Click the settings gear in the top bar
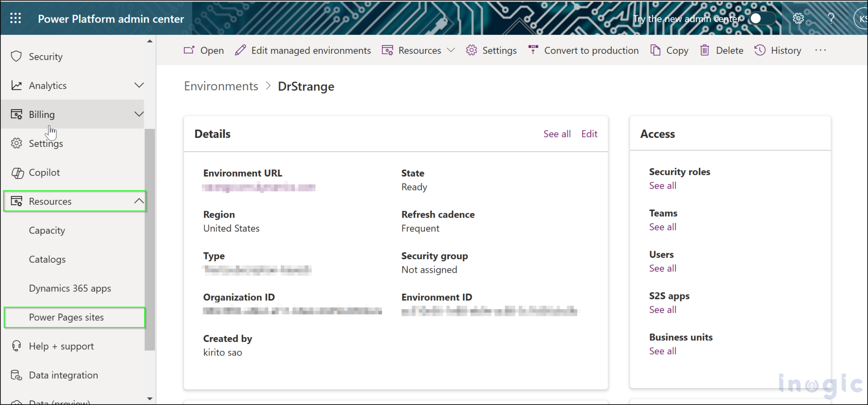 click(x=798, y=18)
